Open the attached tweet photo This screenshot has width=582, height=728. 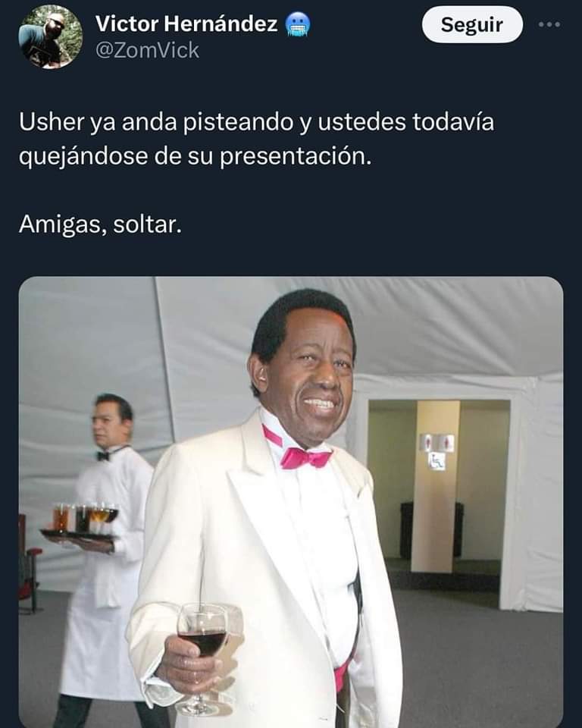coord(291,502)
